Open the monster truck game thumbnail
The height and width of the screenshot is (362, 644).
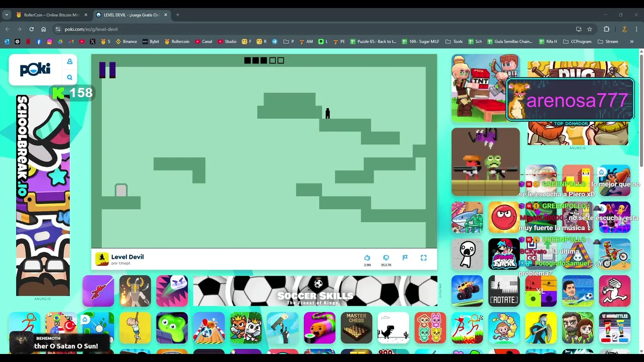(x=467, y=291)
